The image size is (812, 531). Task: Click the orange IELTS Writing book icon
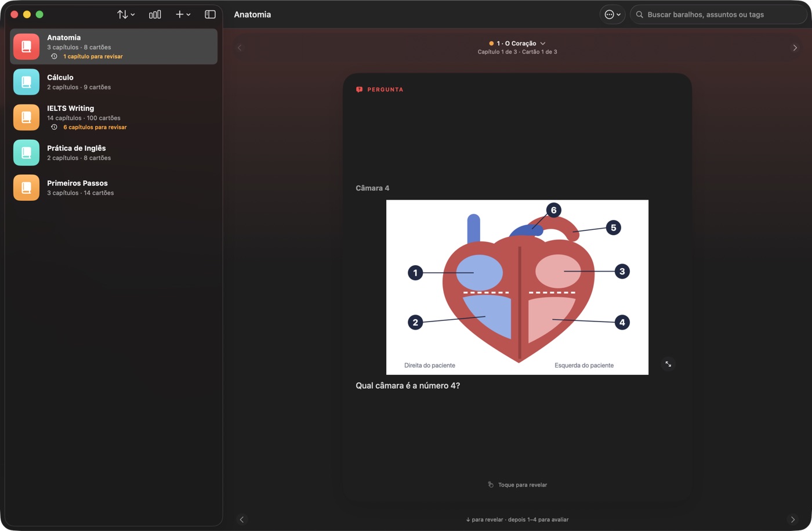tap(26, 117)
